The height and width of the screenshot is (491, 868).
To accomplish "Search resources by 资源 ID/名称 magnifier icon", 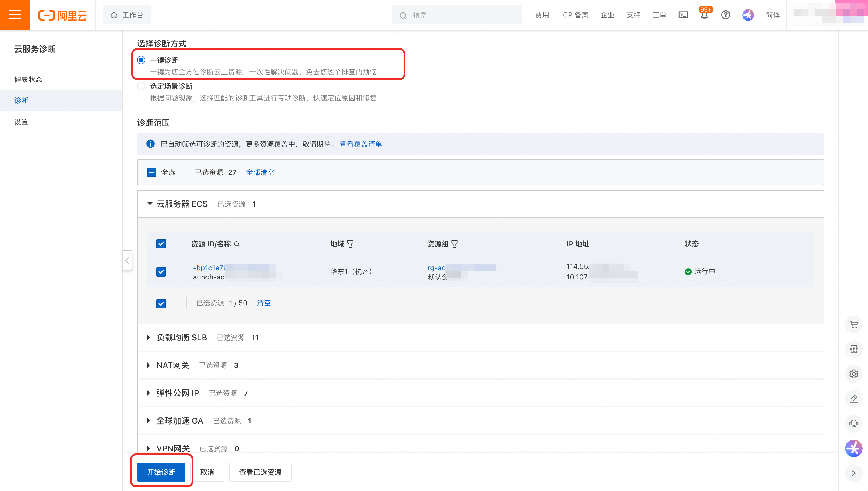I will click(237, 244).
